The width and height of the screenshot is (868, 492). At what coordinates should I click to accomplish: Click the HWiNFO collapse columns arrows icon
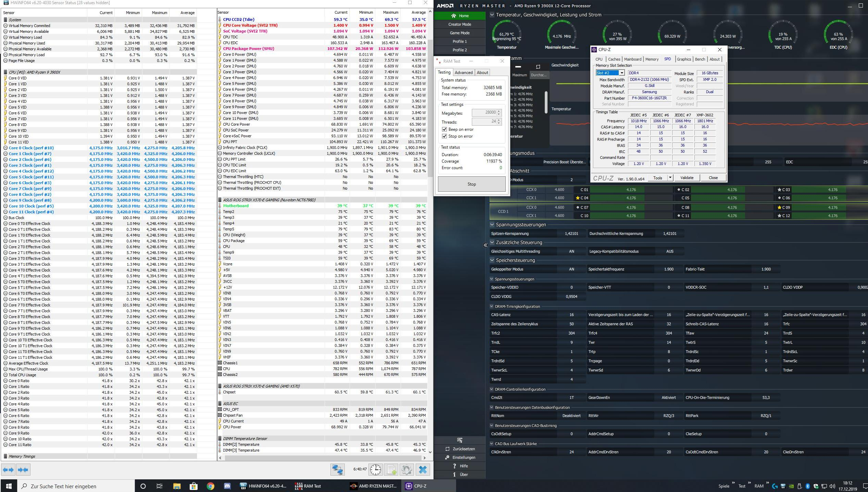coord(23,470)
